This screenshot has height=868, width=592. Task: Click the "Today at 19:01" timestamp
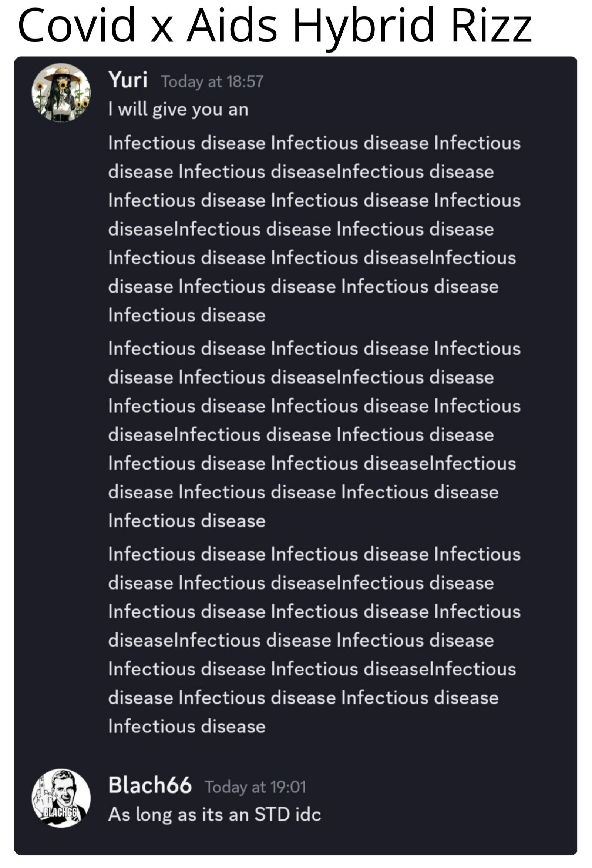(255, 787)
